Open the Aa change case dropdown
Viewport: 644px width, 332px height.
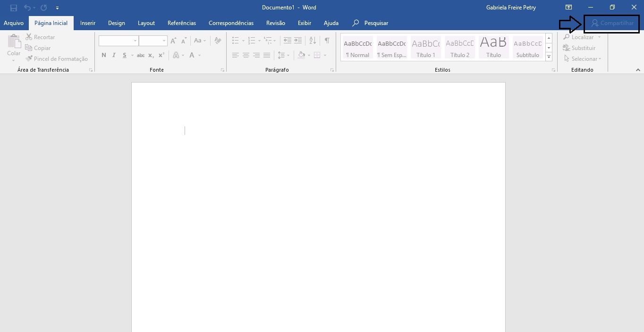200,41
